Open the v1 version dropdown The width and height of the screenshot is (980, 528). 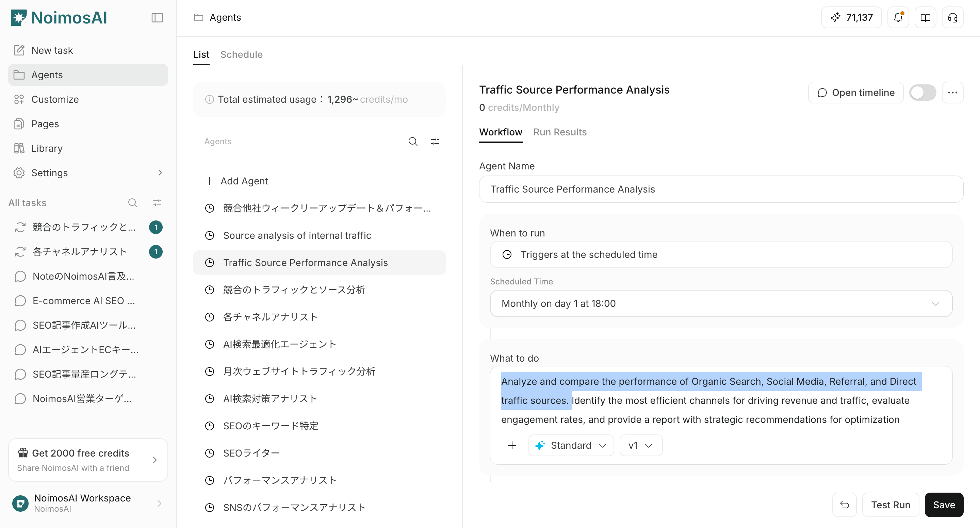tap(641, 445)
